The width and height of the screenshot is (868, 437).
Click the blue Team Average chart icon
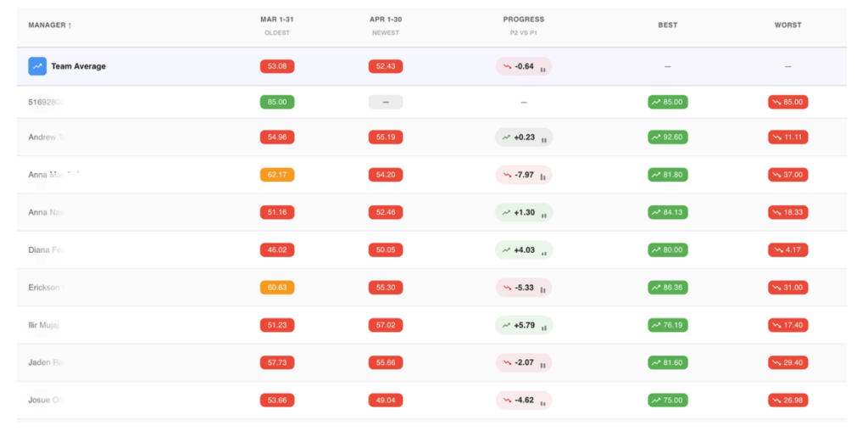[37, 66]
